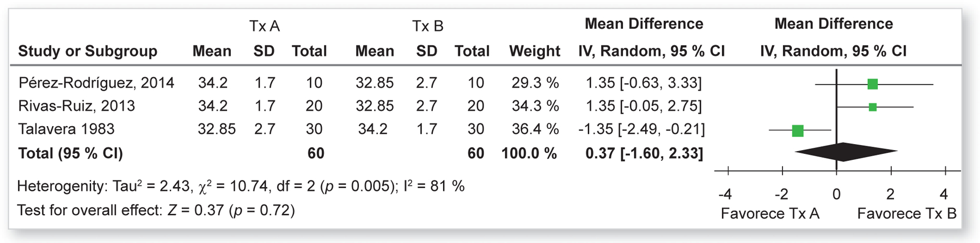Select the Talavera 1983 study label
This screenshot has height=243, width=980.
tap(66, 129)
